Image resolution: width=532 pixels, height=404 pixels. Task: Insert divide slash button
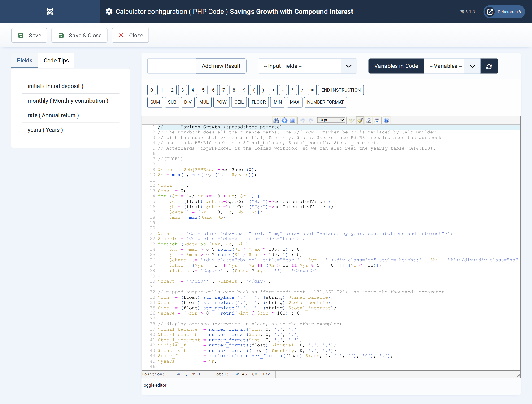pyautogui.click(x=302, y=90)
